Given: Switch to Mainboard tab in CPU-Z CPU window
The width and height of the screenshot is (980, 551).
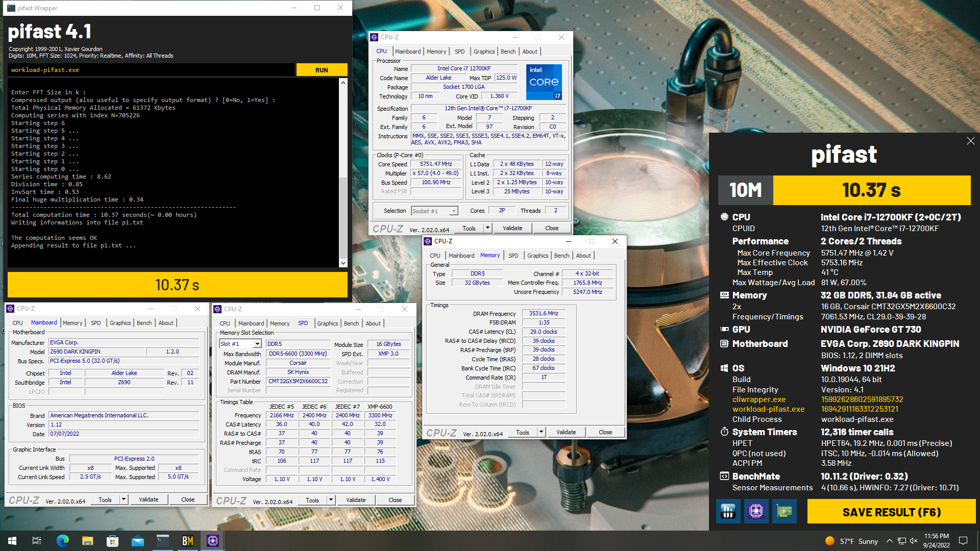Looking at the screenshot, I should point(408,52).
